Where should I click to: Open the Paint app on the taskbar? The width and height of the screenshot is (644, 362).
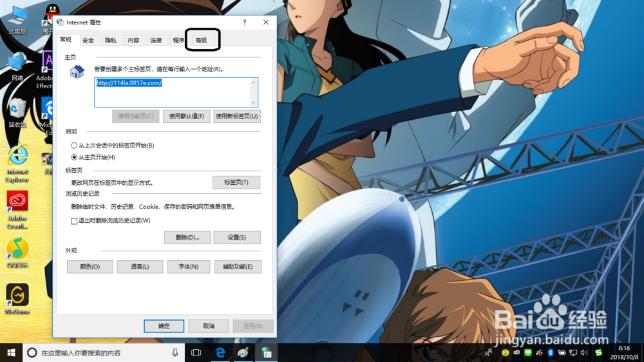click(243, 352)
